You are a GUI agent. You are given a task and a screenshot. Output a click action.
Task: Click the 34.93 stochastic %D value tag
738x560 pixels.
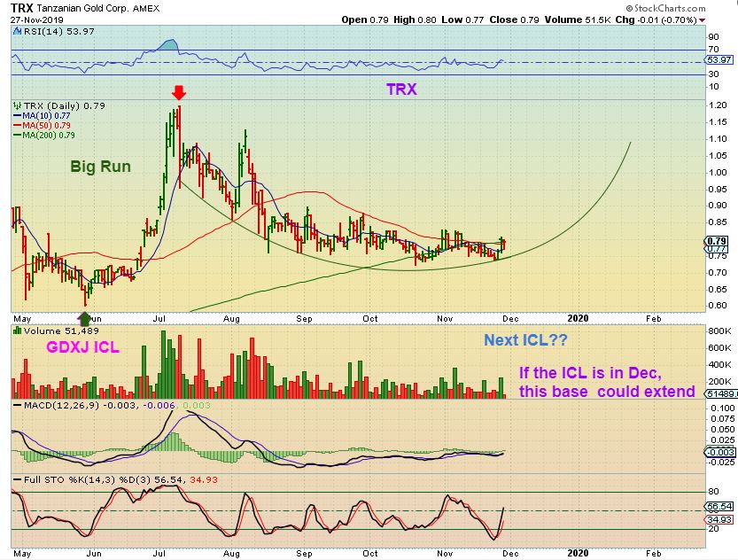pyautogui.click(x=719, y=519)
